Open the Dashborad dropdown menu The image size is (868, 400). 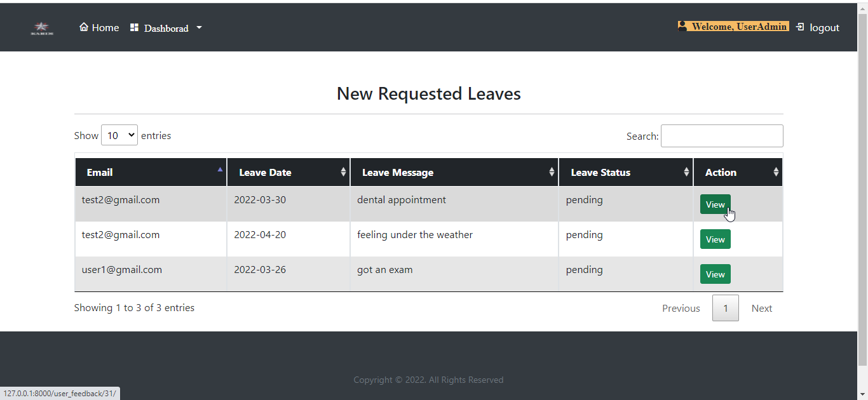[166, 27]
